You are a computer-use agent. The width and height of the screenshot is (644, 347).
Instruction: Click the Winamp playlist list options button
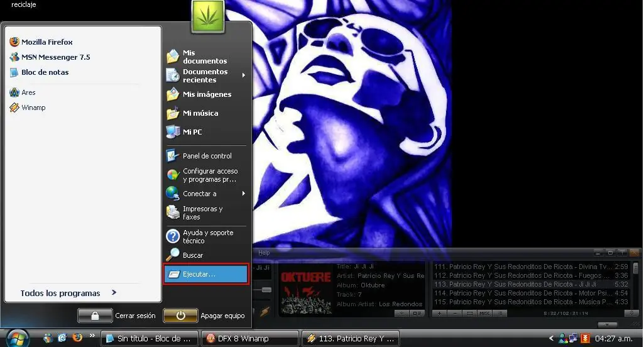(x=500, y=313)
